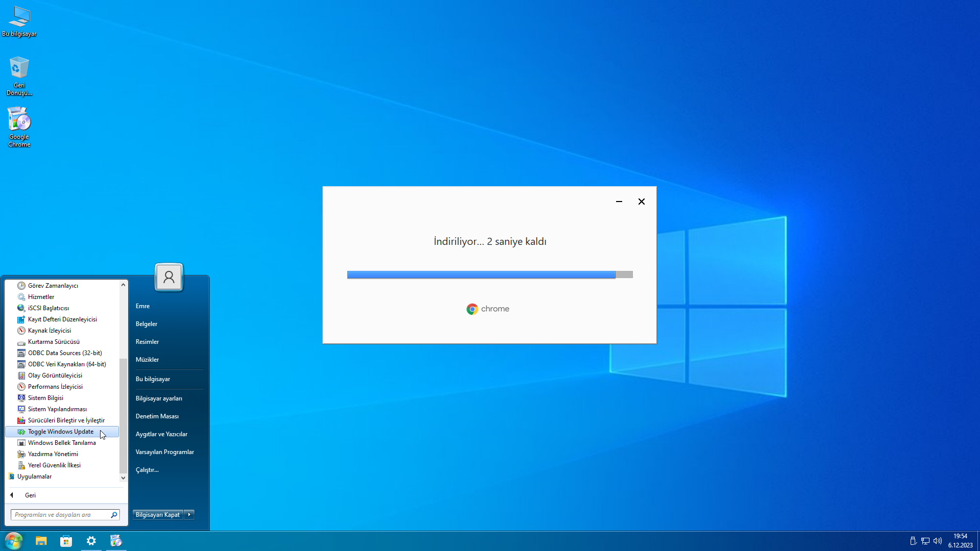The height and width of the screenshot is (551, 980).
Task: Open Microsoft Store taskbar icon
Action: coord(66,541)
